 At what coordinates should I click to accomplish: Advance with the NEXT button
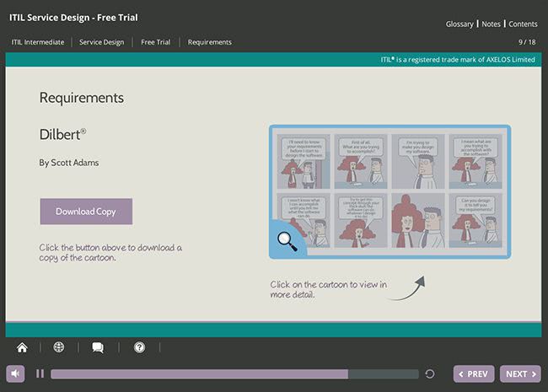click(520, 374)
